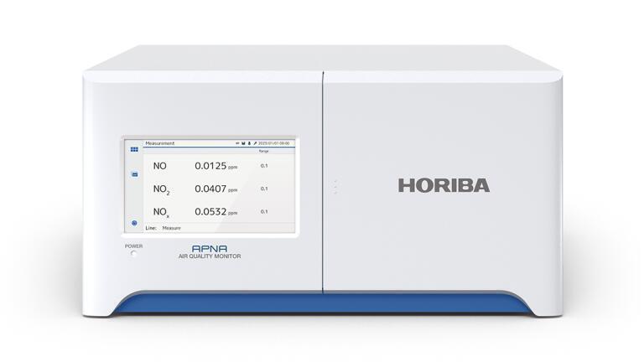
Task: Select the NO reading 0.0125
Action: coord(210,166)
